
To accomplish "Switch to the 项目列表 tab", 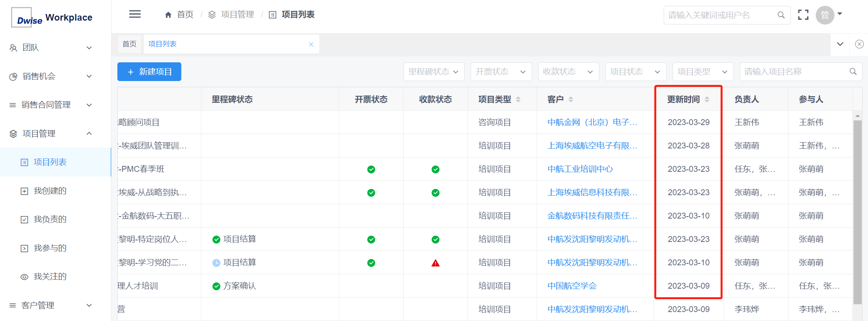I will pyautogui.click(x=232, y=44).
